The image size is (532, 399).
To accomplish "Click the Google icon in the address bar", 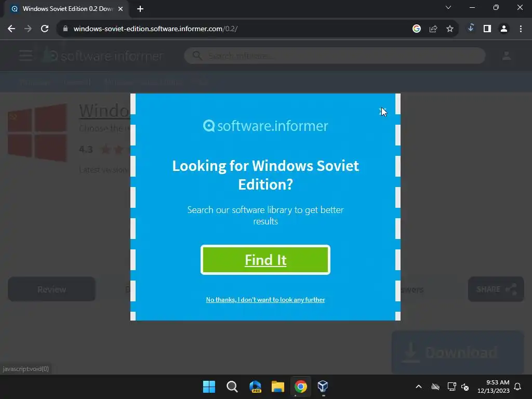I will (x=417, y=29).
